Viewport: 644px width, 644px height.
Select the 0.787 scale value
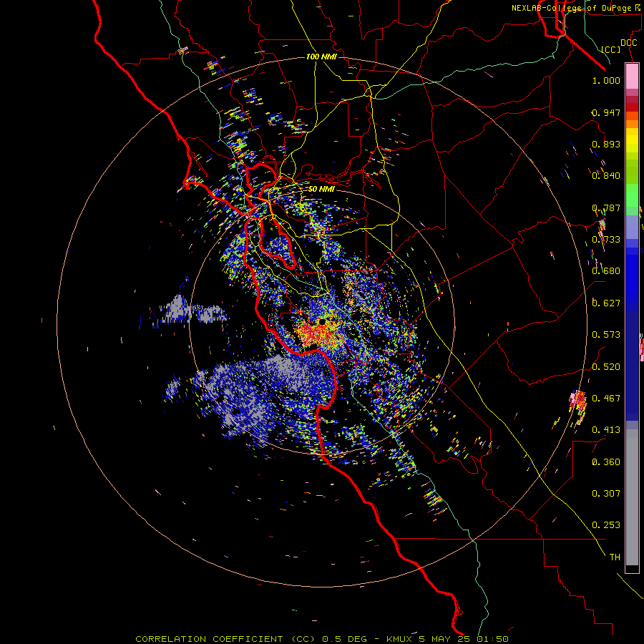pos(606,208)
